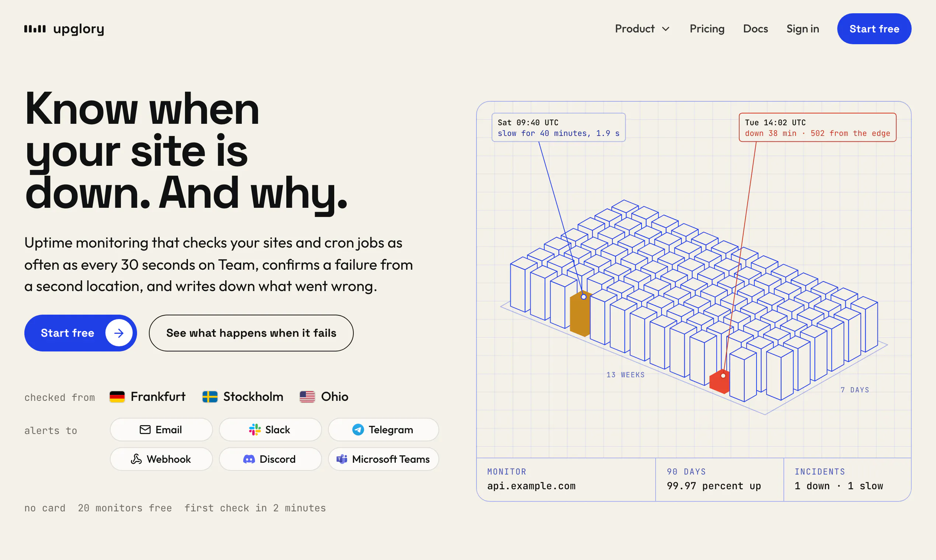Click the Webhook icon

(x=136, y=459)
